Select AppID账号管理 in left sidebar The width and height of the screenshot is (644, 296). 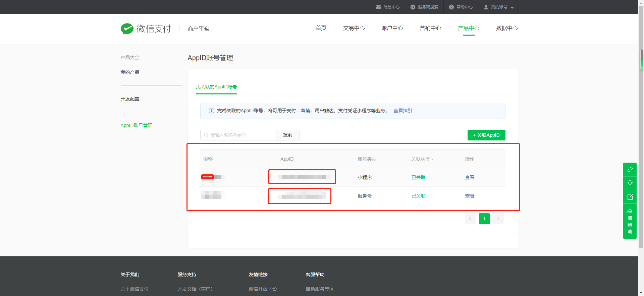pos(137,125)
